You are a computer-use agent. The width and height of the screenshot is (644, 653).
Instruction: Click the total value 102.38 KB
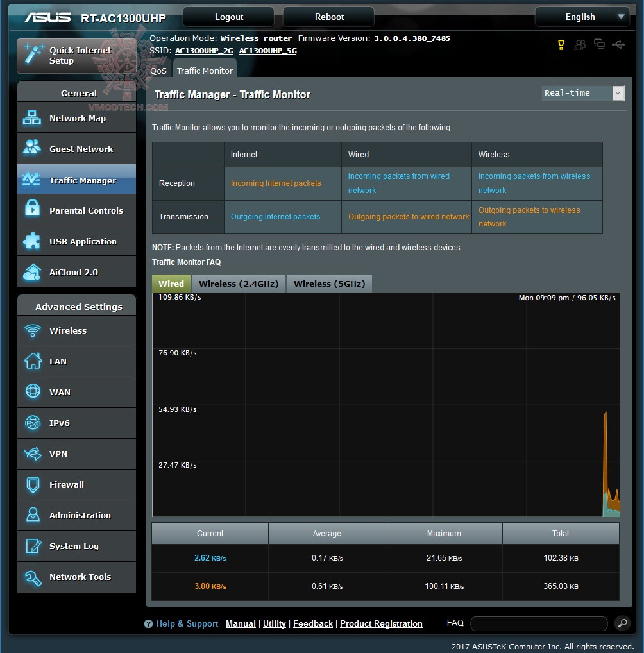pos(561,557)
